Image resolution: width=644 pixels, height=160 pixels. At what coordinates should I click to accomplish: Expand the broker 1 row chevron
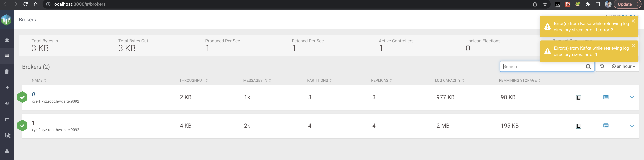tap(632, 126)
